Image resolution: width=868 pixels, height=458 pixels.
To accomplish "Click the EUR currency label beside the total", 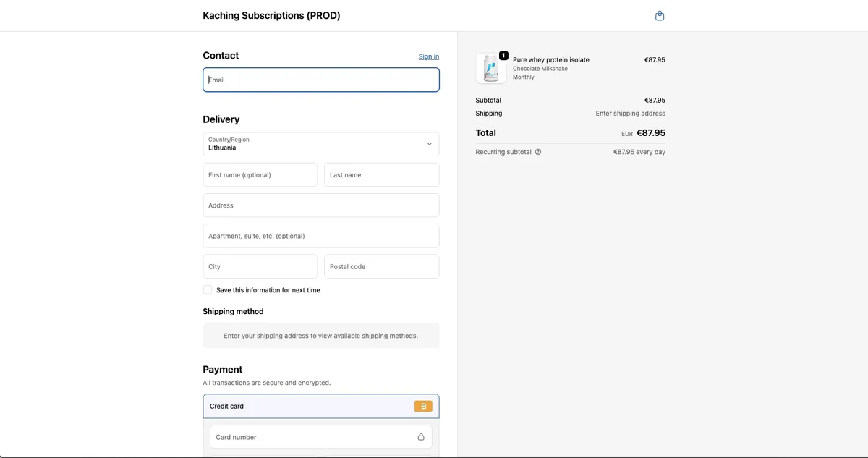I will tap(627, 134).
